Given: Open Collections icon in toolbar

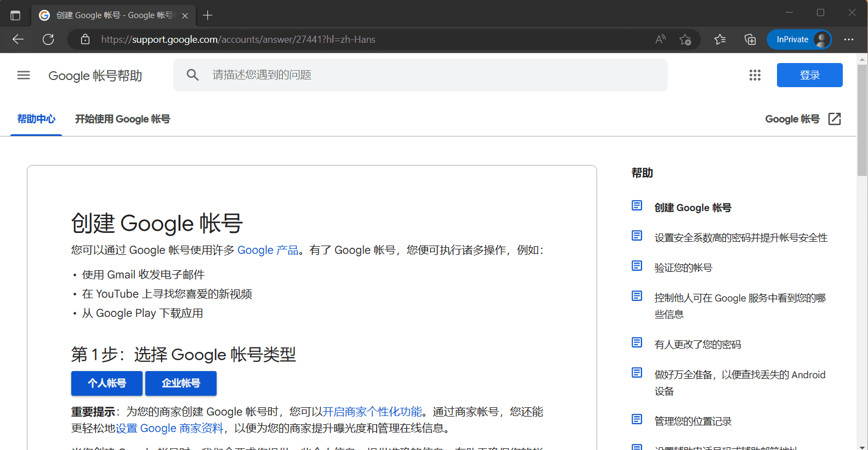Looking at the screenshot, I should tap(750, 39).
